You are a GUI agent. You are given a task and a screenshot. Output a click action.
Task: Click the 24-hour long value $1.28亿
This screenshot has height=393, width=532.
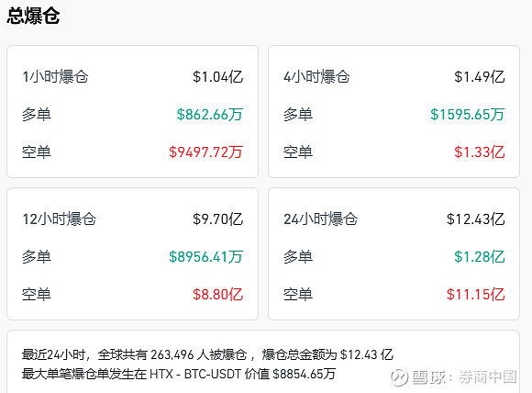(x=480, y=257)
